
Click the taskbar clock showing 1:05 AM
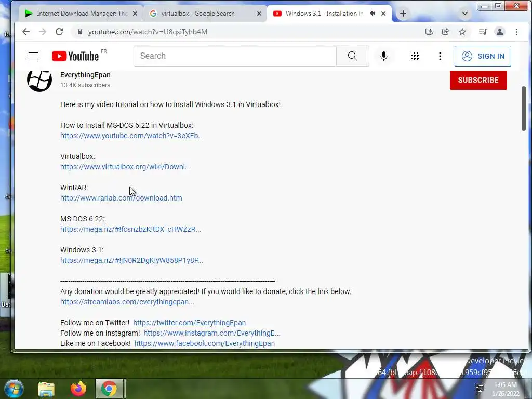tap(506, 389)
